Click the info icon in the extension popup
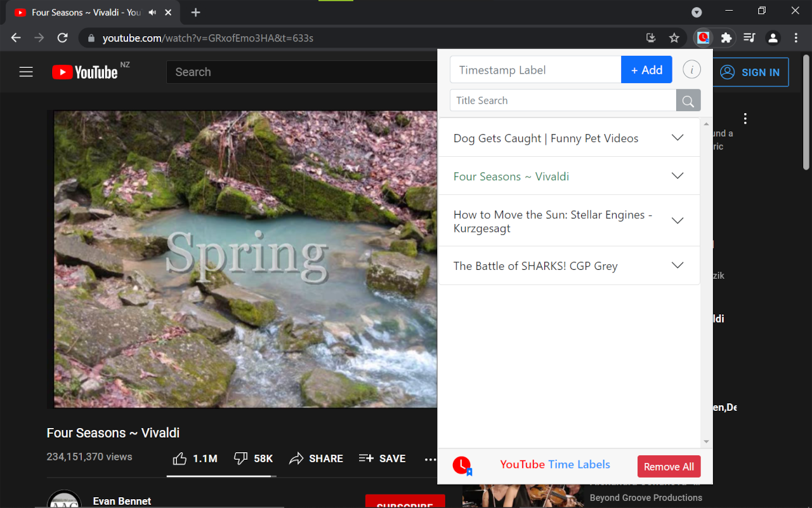The height and width of the screenshot is (508, 812). 691,70
